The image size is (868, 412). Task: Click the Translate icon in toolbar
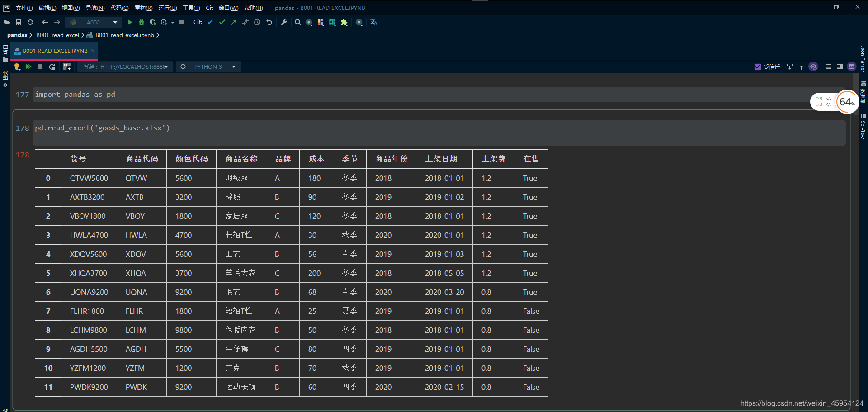[374, 22]
